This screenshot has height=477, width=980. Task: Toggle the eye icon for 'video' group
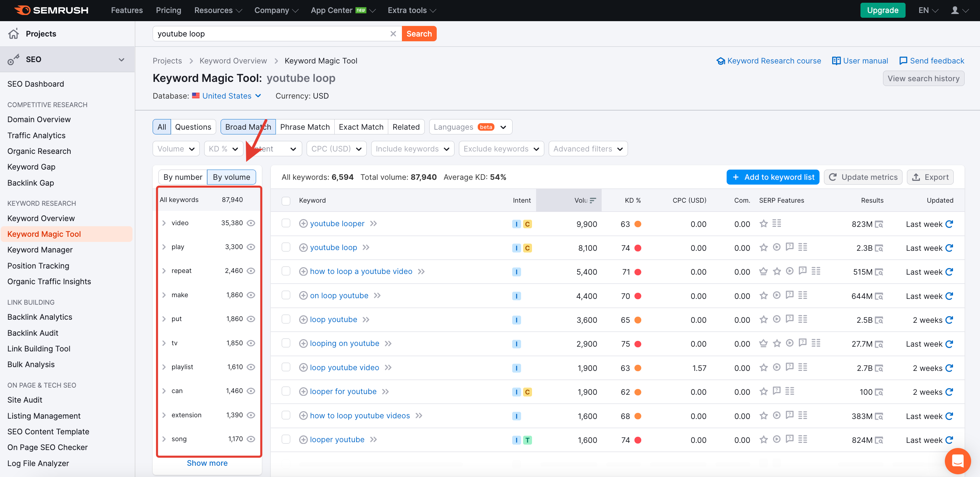click(x=251, y=223)
